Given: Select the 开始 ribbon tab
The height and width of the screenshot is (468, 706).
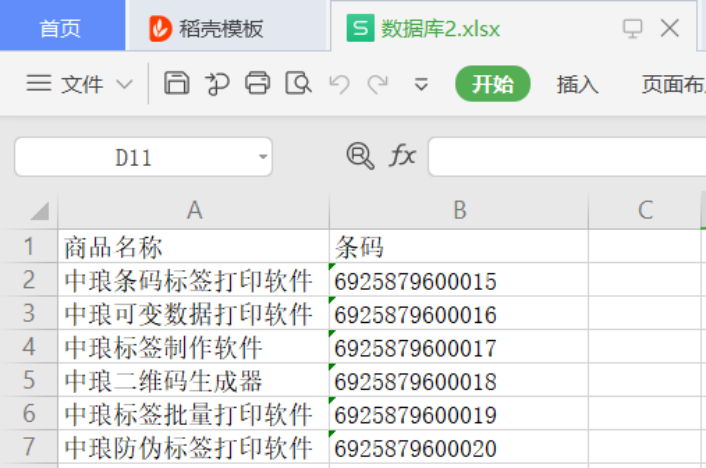Looking at the screenshot, I should (x=492, y=84).
